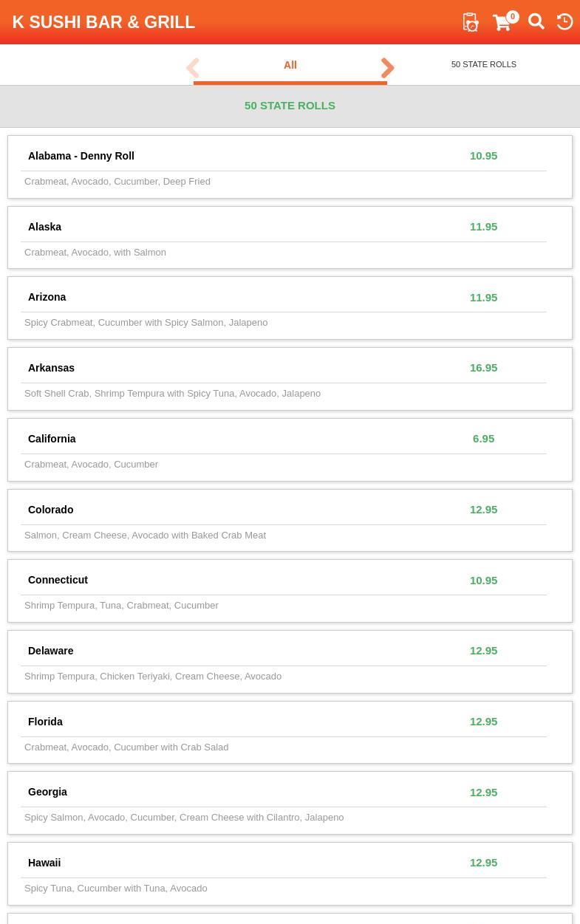Open the scheduled order clipboard icon
The width and height of the screenshot is (580, 924).
pos(471,22)
